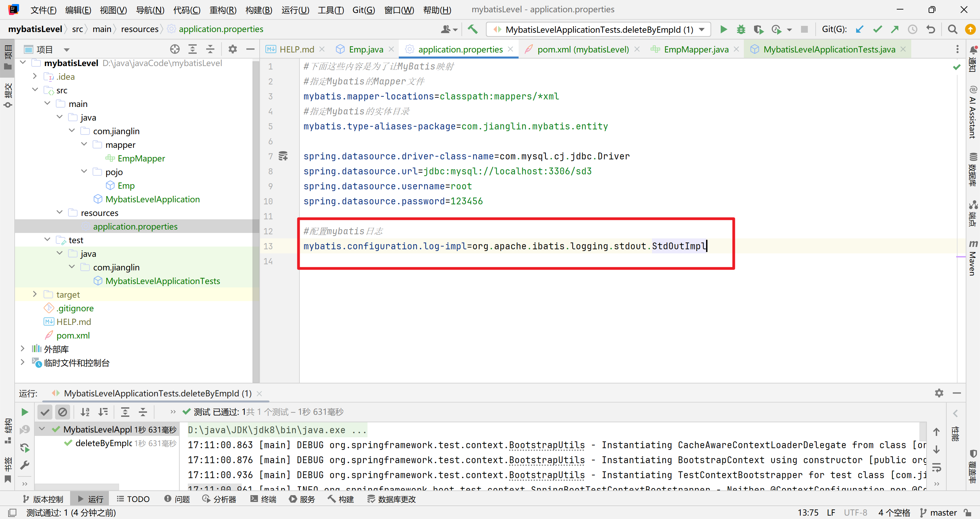Click the rerun test icon in run panel

25,412
